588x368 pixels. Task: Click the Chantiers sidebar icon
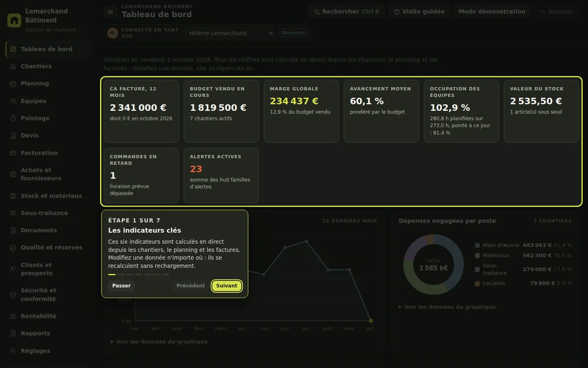point(13,66)
